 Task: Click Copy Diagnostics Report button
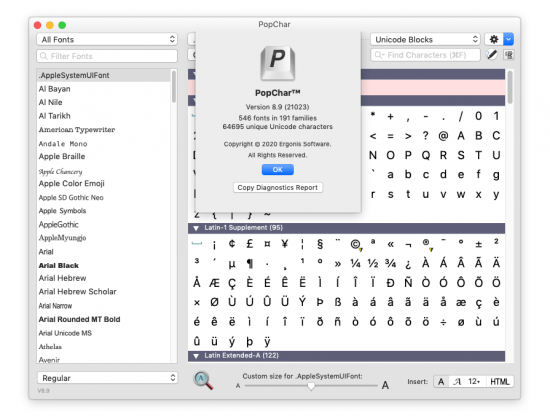coord(277,187)
